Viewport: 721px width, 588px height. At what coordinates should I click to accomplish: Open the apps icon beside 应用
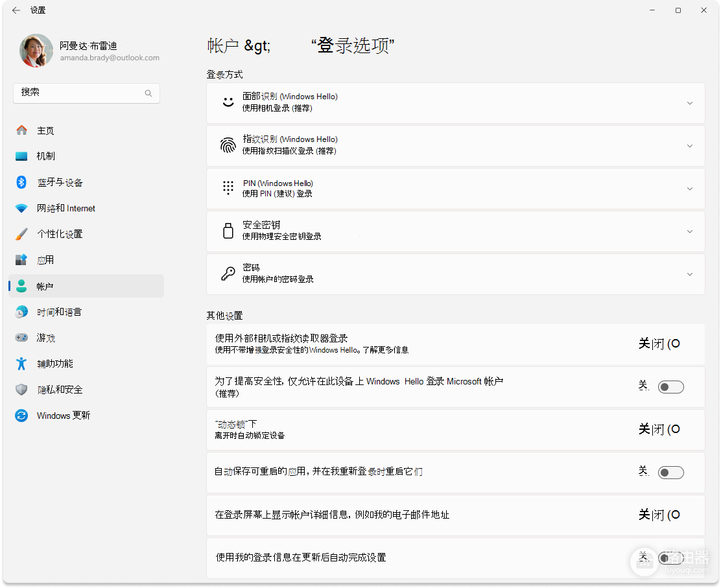[x=21, y=260]
